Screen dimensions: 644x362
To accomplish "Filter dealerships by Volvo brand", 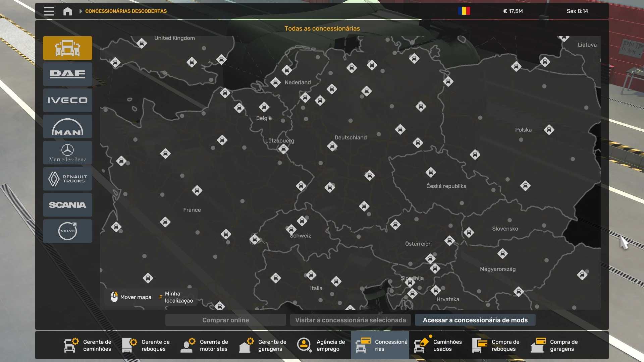I will click(x=67, y=231).
